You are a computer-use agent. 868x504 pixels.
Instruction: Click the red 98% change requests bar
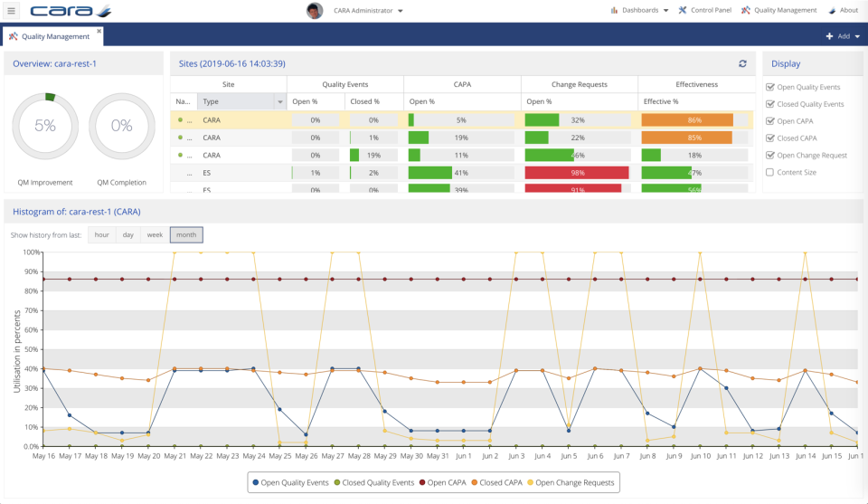(x=577, y=173)
